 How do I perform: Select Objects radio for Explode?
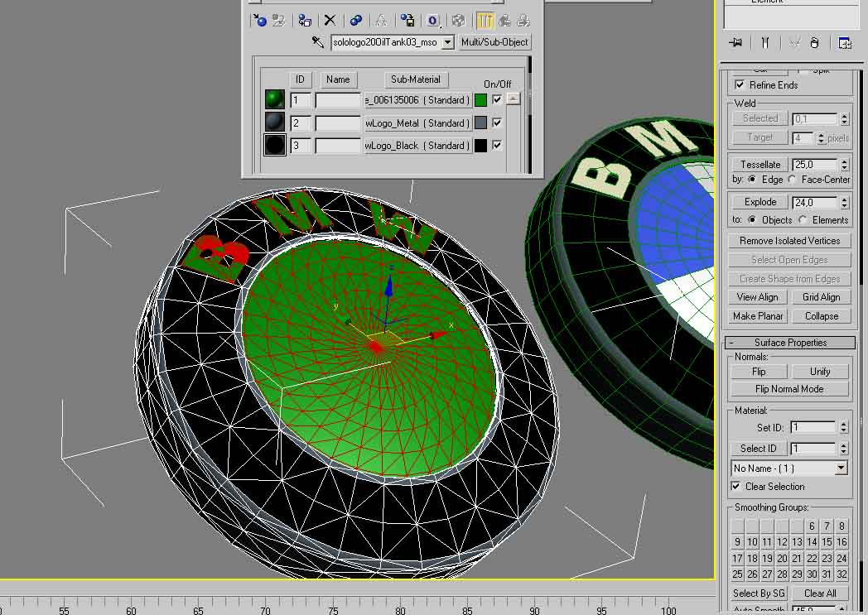coord(752,219)
